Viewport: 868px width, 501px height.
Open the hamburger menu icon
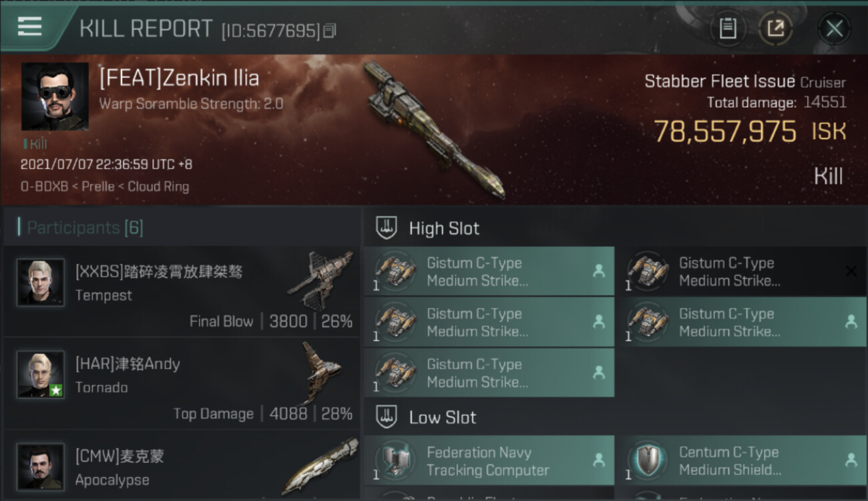coord(29,27)
